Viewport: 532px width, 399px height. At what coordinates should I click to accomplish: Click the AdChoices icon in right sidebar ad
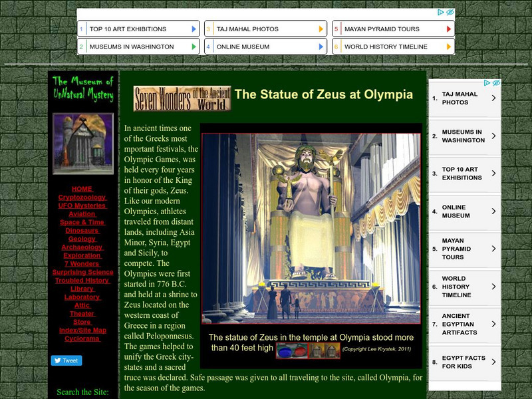pyautogui.click(x=487, y=82)
